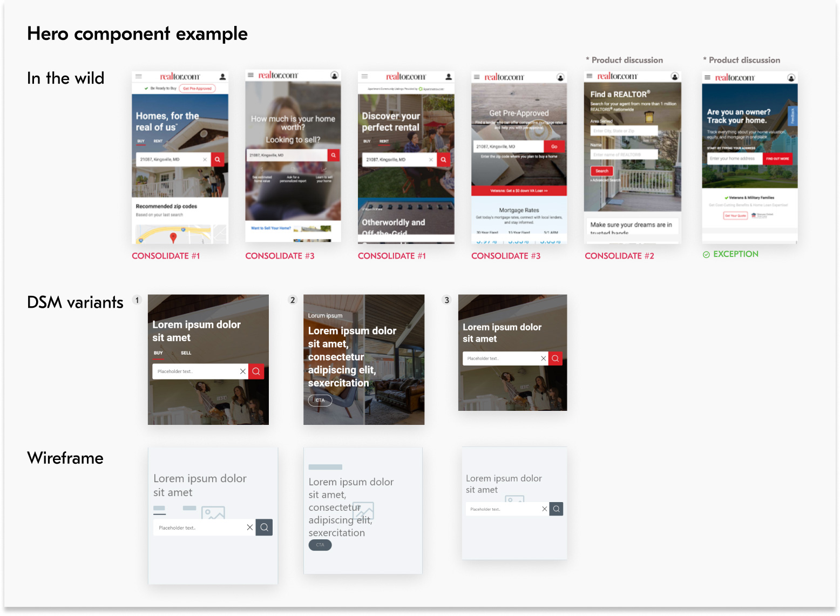Clear the search field in third wireframe

click(x=544, y=509)
